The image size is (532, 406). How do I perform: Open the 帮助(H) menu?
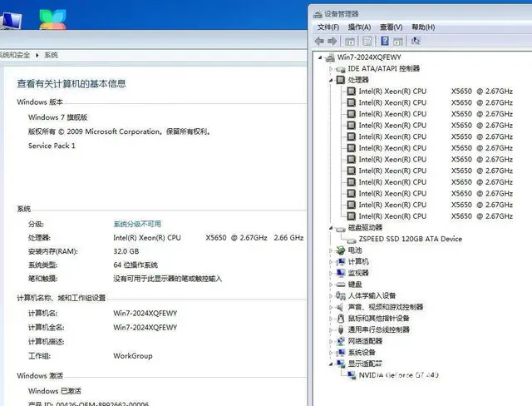[x=423, y=27]
